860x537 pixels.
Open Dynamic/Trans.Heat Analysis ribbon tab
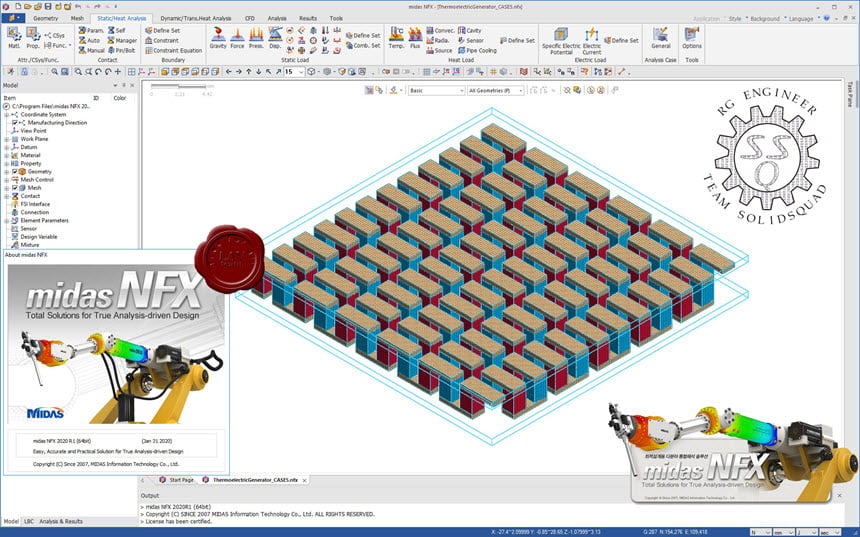point(195,18)
